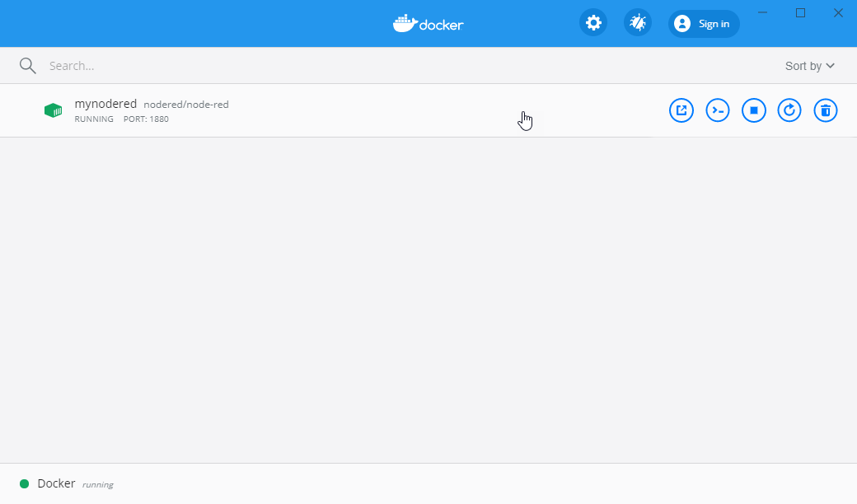Open the mynodered container in browser
The height and width of the screenshot is (504, 857).
pyautogui.click(x=681, y=110)
